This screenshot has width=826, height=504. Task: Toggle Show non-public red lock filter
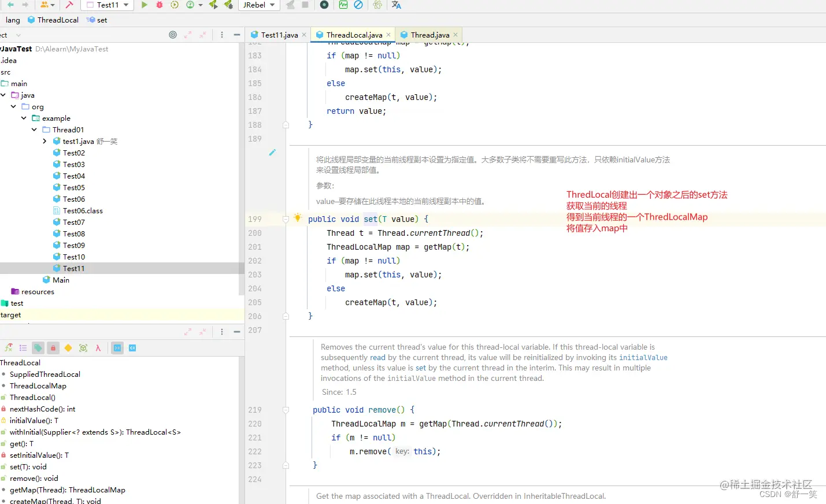click(53, 348)
